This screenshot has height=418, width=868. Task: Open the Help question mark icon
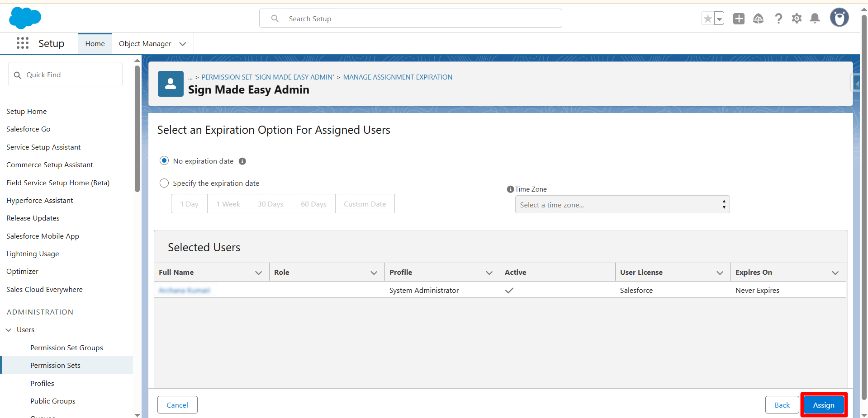coord(778,19)
